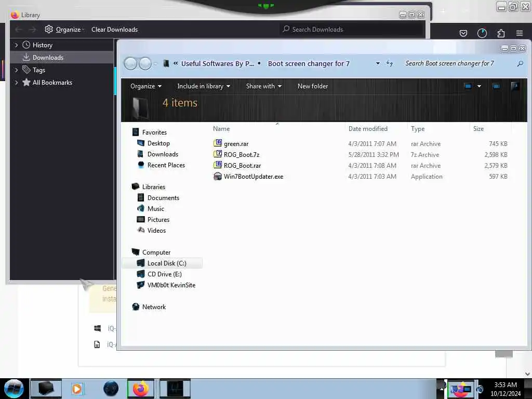
Task: Sort by the Date modified column header
Action: [368, 129]
